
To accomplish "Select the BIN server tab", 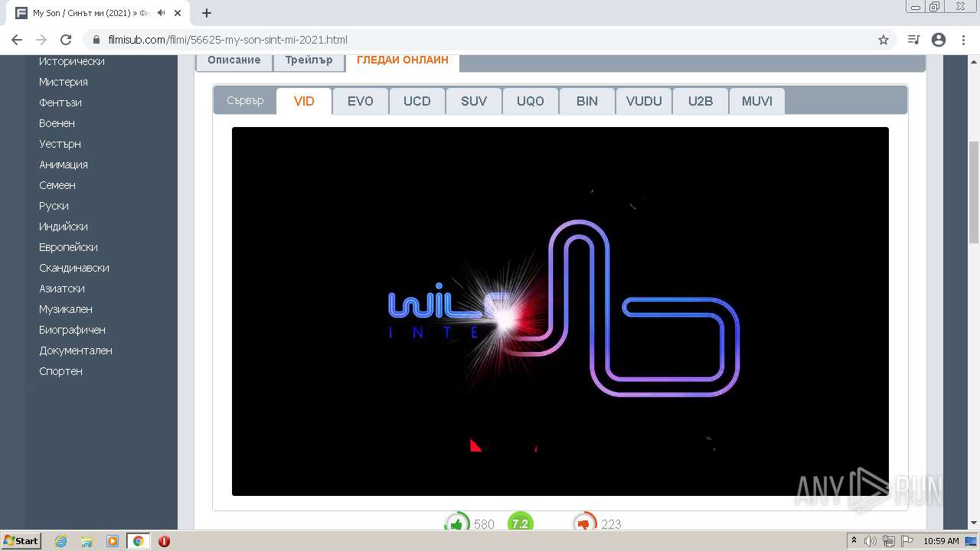I will click(587, 101).
